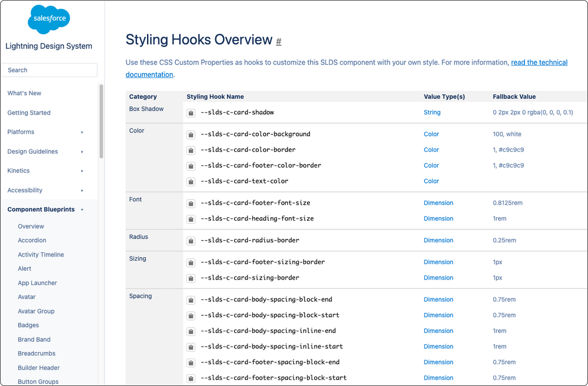Viewport: 588px width, 386px height.
Task: Open the What's New page
Action: (x=24, y=93)
